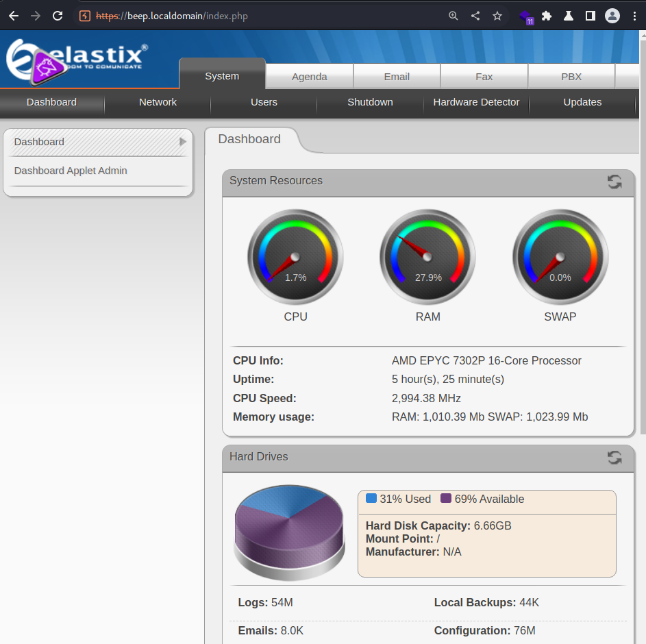Click the insecure site warning icon

click(x=85, y=16)
